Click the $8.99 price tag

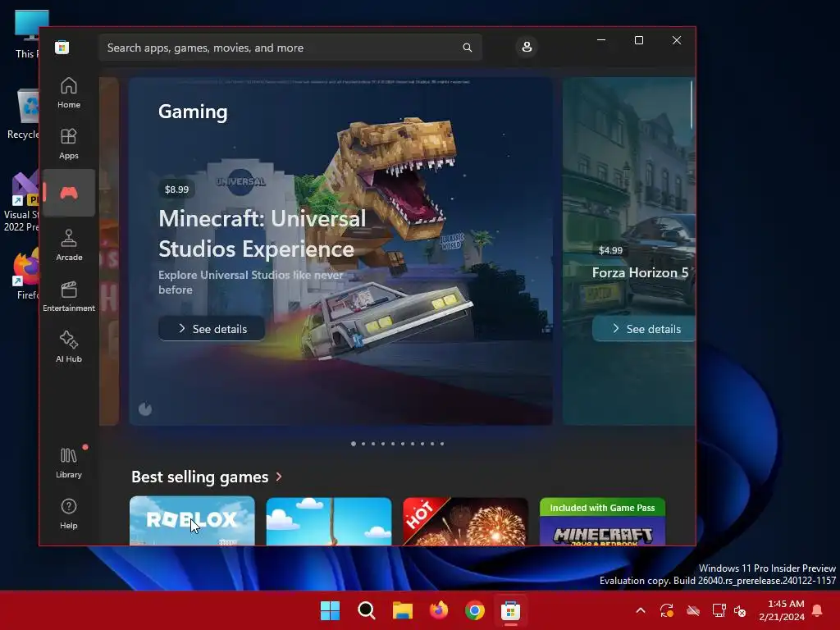[x=177, y=189]
